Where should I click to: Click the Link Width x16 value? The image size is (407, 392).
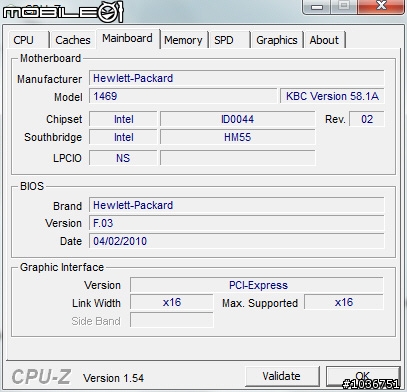tap(172, 303)
